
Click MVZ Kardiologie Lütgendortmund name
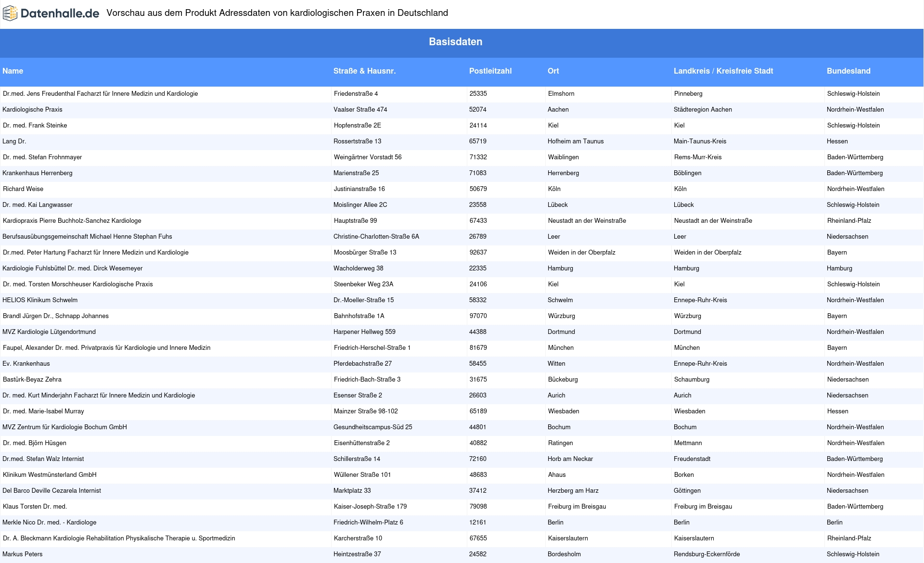(x=49, y=332)
